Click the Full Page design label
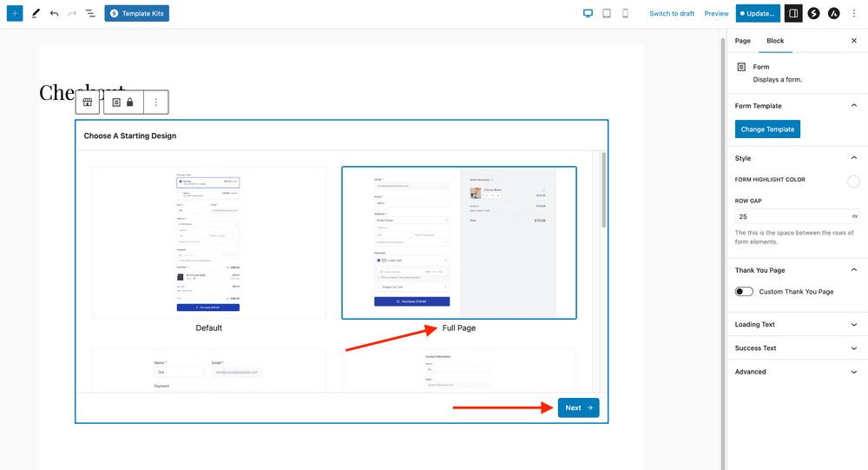 (x=459, y=328)
